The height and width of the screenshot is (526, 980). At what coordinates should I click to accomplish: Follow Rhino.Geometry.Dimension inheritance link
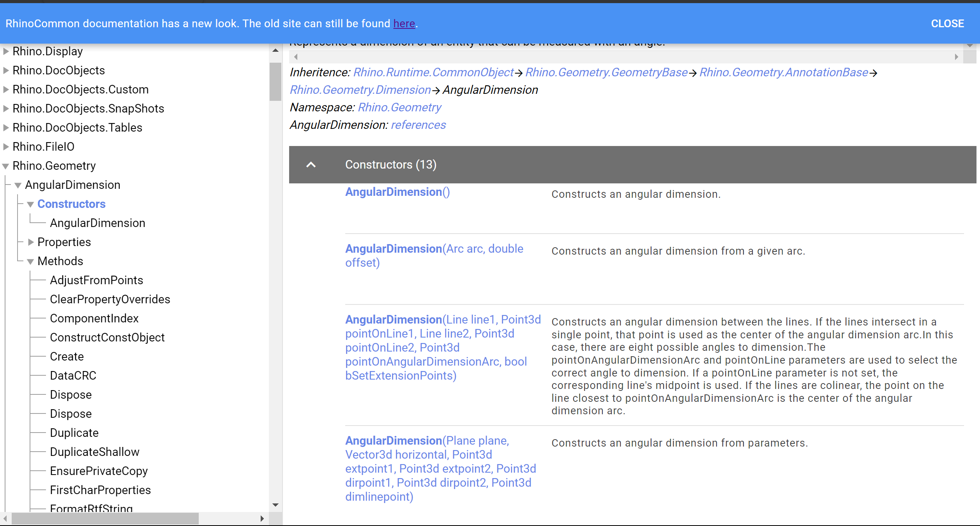[360, 90]
